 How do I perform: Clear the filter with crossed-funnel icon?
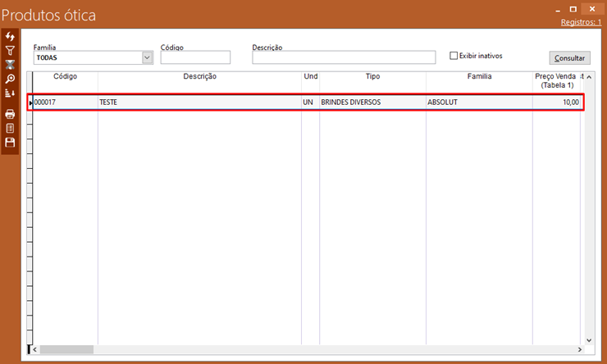pos(10,65)
